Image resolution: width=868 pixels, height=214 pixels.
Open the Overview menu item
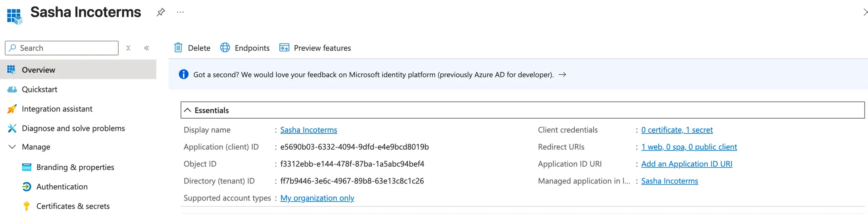[78, 69]
